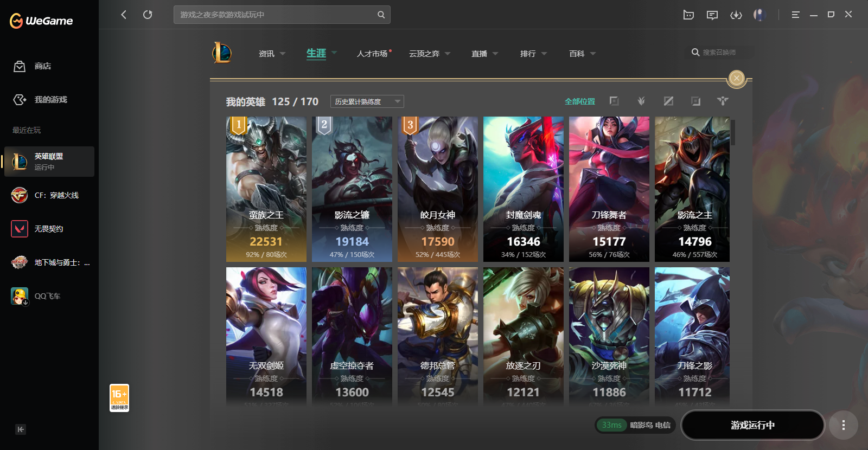Click the 16+ age rating badge

pos(119,398)
